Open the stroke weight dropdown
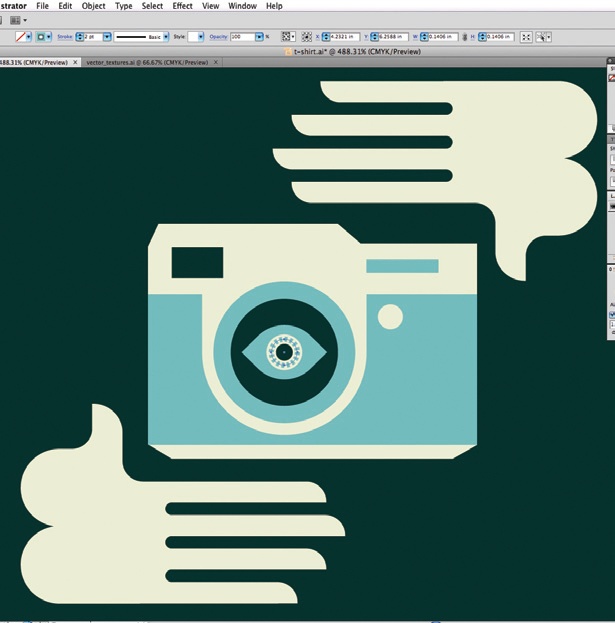Screen dimensions: 615x623 coord(107,37)
